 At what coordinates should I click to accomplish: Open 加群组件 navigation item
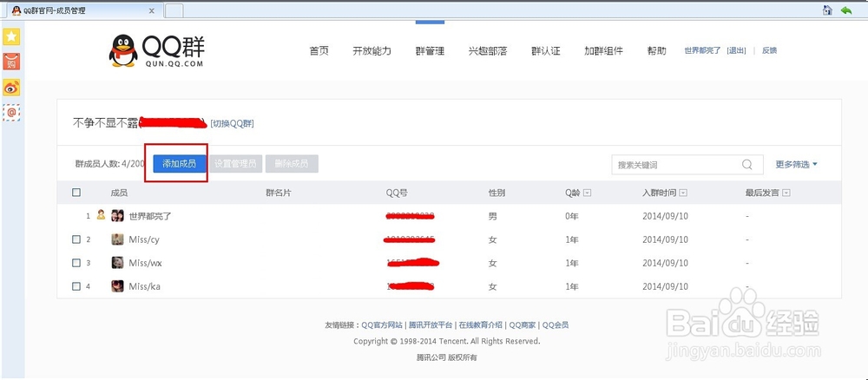click(x=603, y=51)
